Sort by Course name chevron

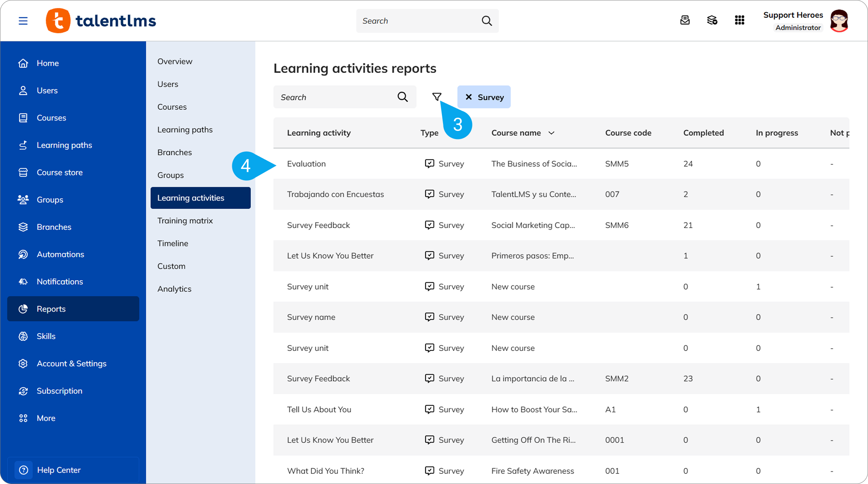pos(551,133)
